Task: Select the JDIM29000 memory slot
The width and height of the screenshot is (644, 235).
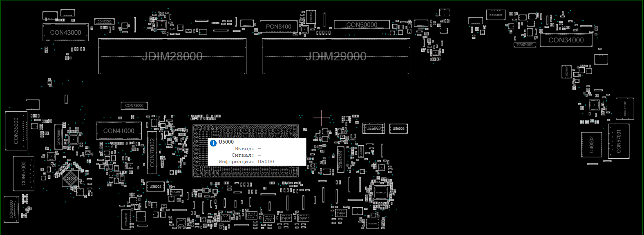Action: coord(336,56)
